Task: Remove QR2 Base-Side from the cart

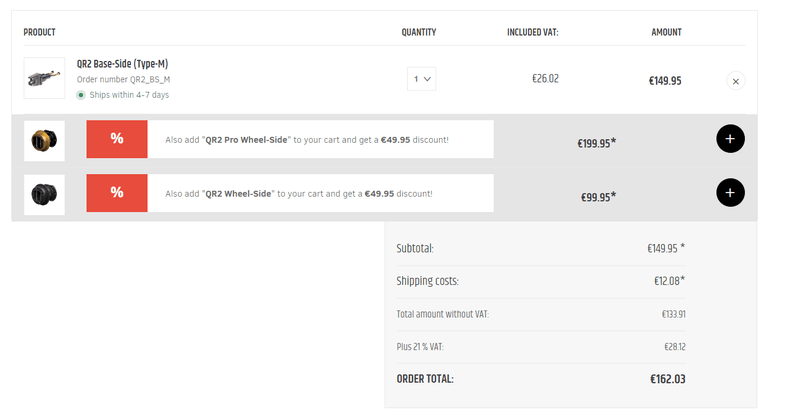Action: point(735,81)
